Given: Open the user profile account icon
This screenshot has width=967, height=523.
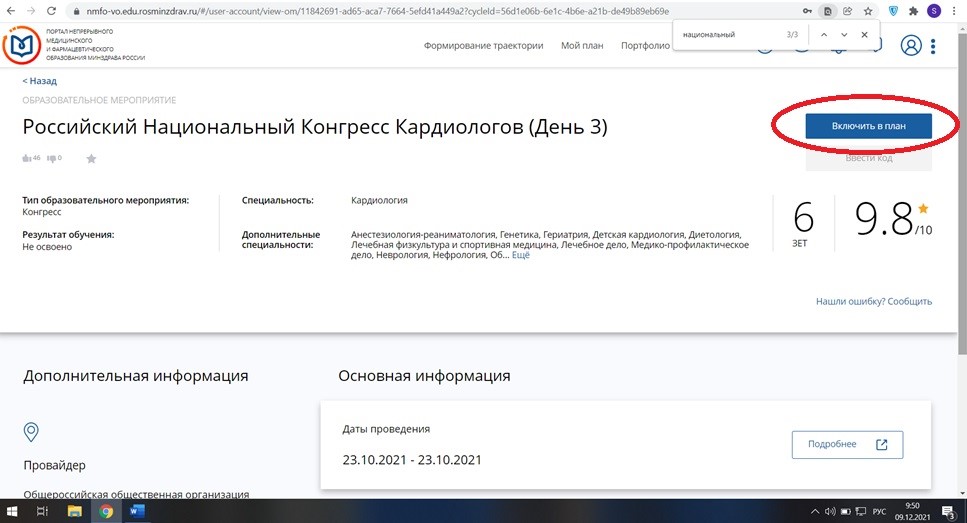Looking at the screenshot, I should pyautogui.click(x=910, y=46).
